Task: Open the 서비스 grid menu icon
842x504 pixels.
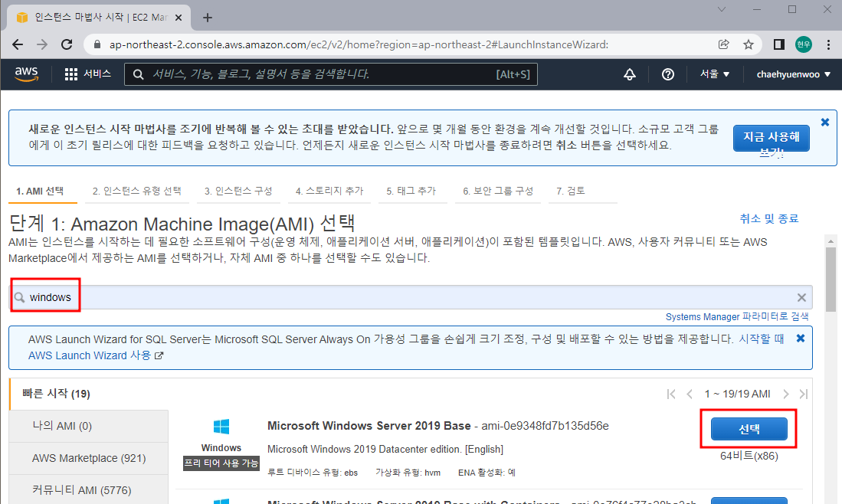Action: click(x=70, y=74)
